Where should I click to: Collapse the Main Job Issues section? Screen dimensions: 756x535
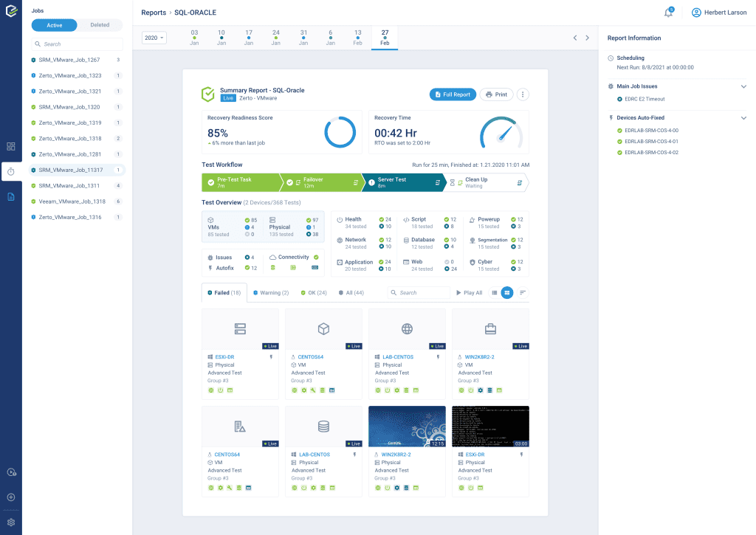coord(743,86)
